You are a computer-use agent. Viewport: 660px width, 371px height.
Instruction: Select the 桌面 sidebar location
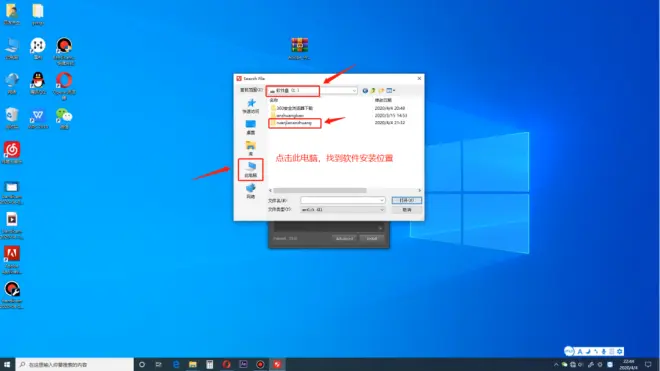[x=250, y=127]
